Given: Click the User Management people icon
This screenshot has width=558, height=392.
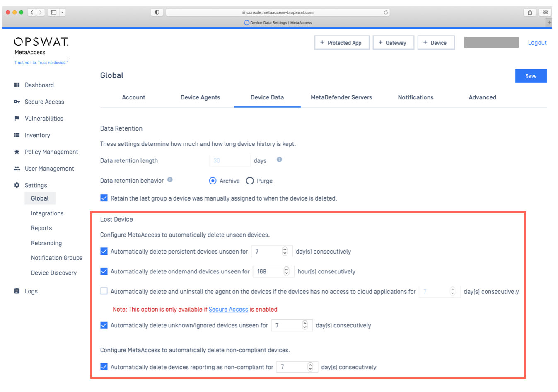Looking at the screenshot, I should tap(17, 168).
